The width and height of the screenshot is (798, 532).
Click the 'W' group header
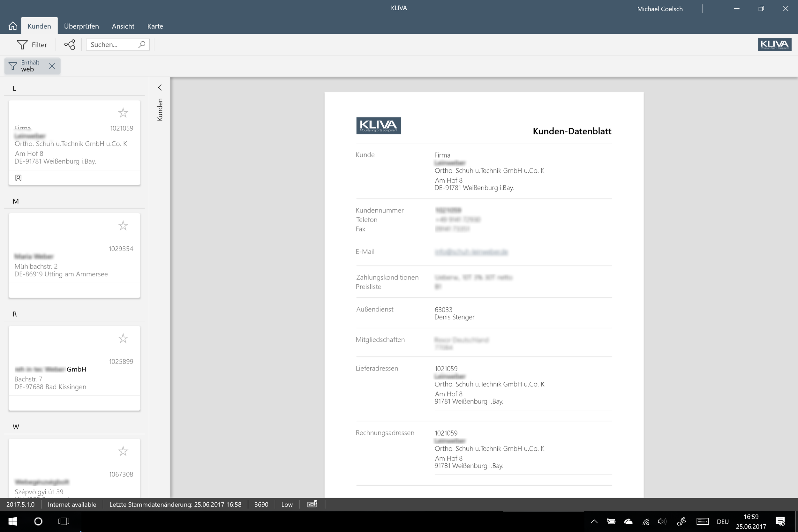[x=16, y=427]
